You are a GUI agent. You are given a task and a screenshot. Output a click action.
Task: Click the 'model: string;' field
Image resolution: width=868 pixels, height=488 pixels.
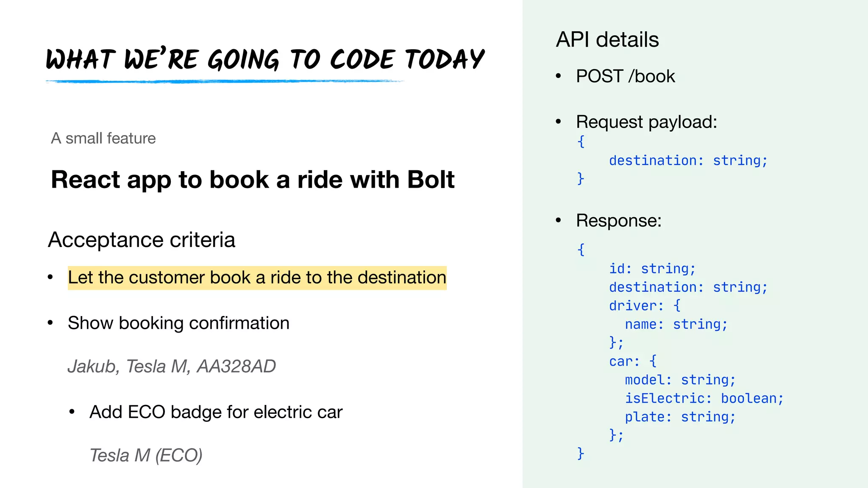point(680,380)
